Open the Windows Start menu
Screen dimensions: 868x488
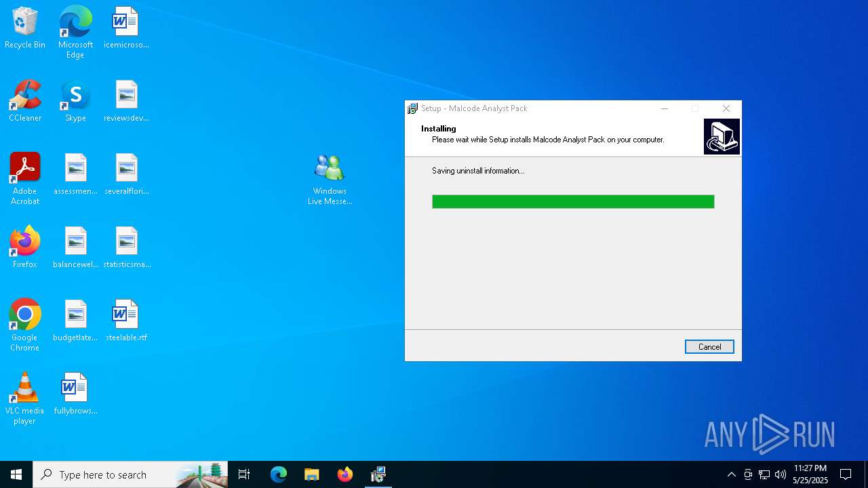[x=16, y=474]
